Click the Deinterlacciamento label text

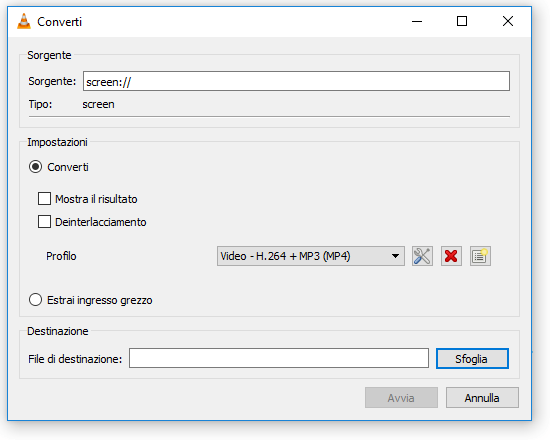click(101, 222)
